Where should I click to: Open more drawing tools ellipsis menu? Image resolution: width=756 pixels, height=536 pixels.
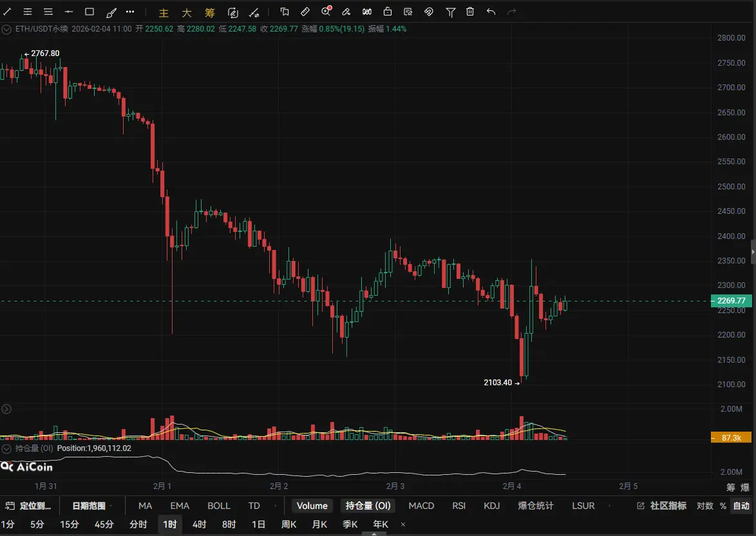(130, 12)
